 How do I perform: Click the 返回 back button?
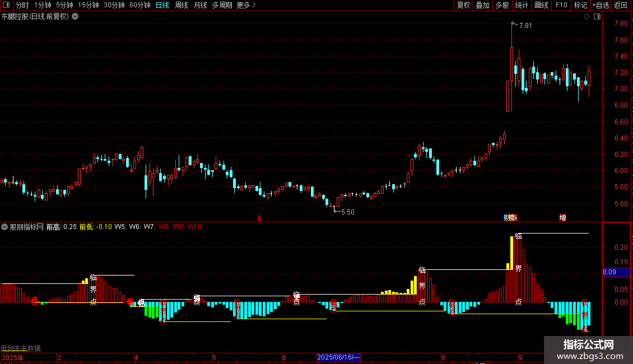pyautogui.click(x=621, y=5)
